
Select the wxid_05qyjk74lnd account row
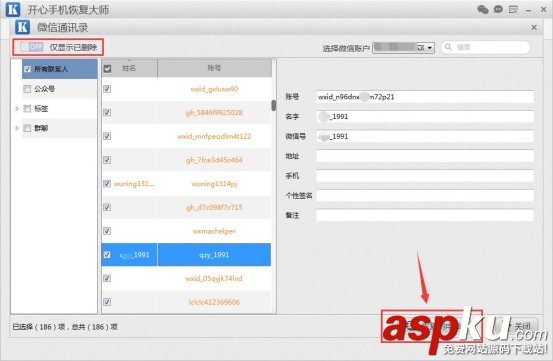pos(187,279)
